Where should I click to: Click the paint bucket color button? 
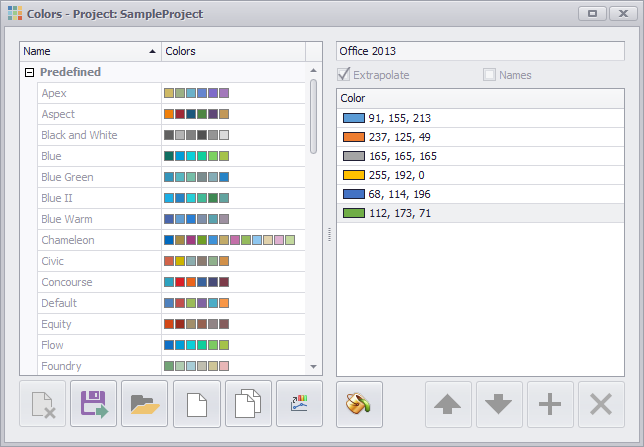359,404
